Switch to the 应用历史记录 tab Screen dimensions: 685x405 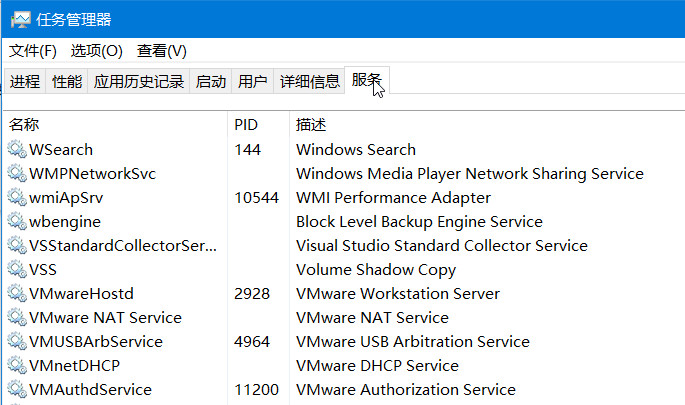tap(138, 81)
